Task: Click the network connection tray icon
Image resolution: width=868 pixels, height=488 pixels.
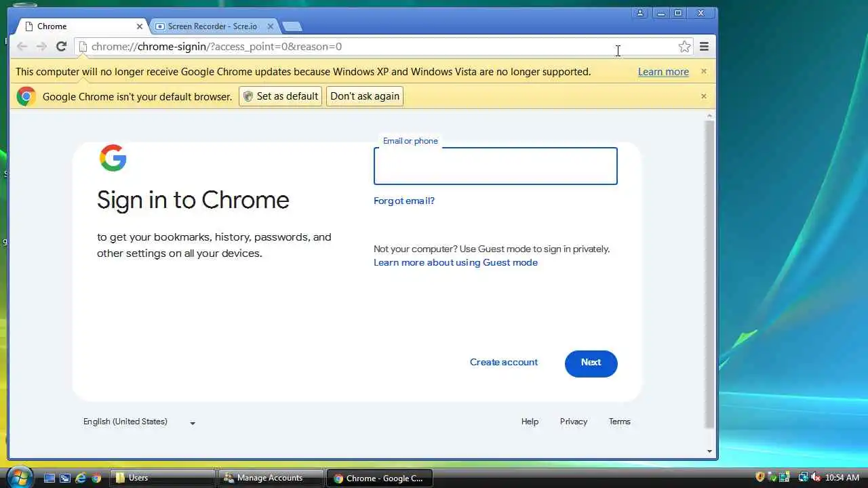Action: coord(803,477)
